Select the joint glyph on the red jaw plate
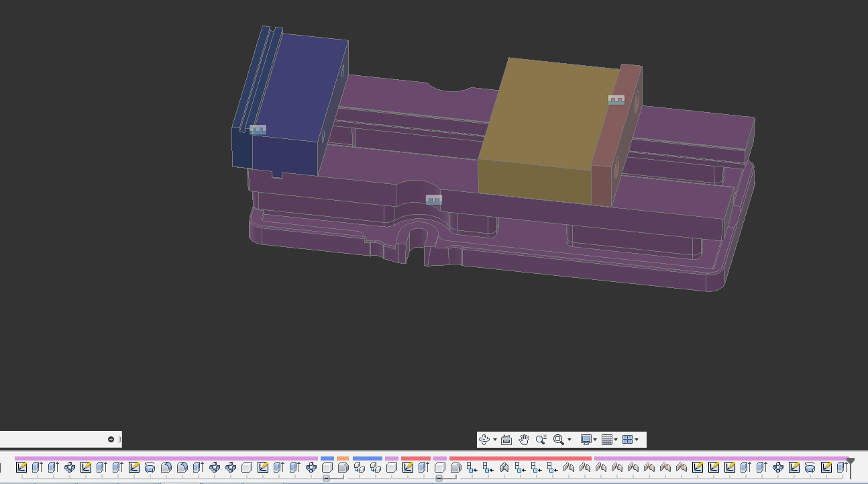This screenshot has height=484, width=868. pos(616,100)
